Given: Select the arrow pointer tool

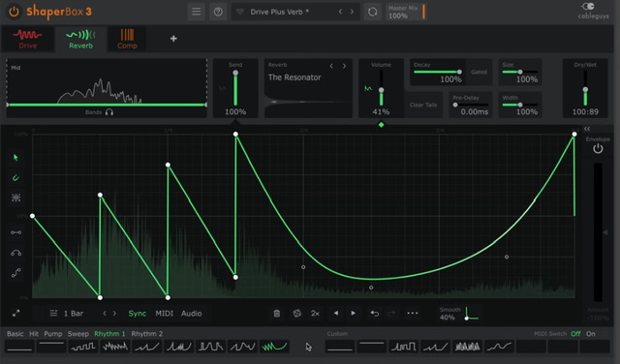Looking at the screenshot, I should (15, 158).
